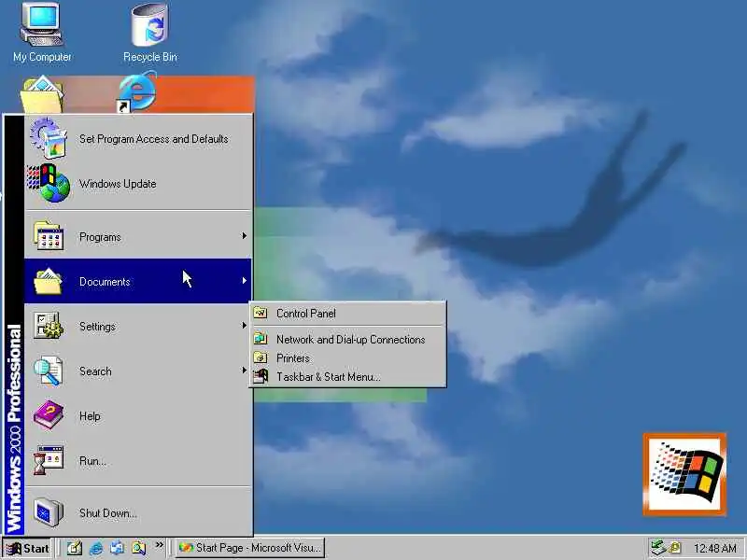Click the Windows flag logo image
747x560 pixels.
(x=684, y=474)
